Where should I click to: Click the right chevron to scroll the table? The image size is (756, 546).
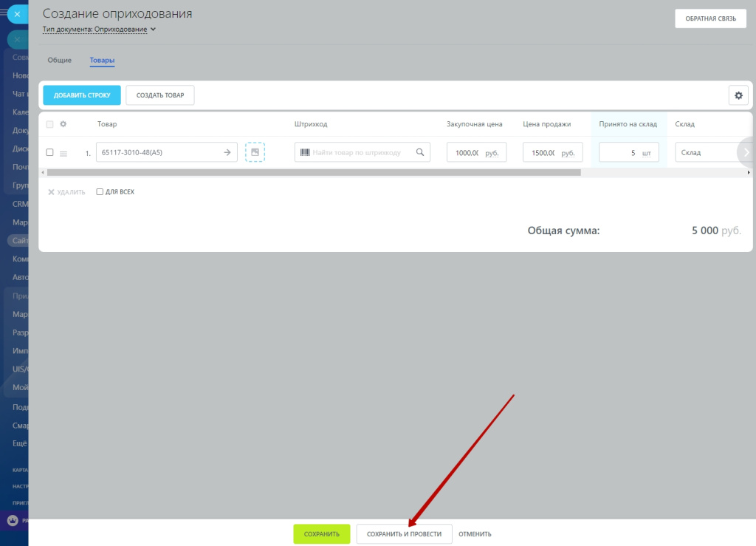(x=746, y=151)
